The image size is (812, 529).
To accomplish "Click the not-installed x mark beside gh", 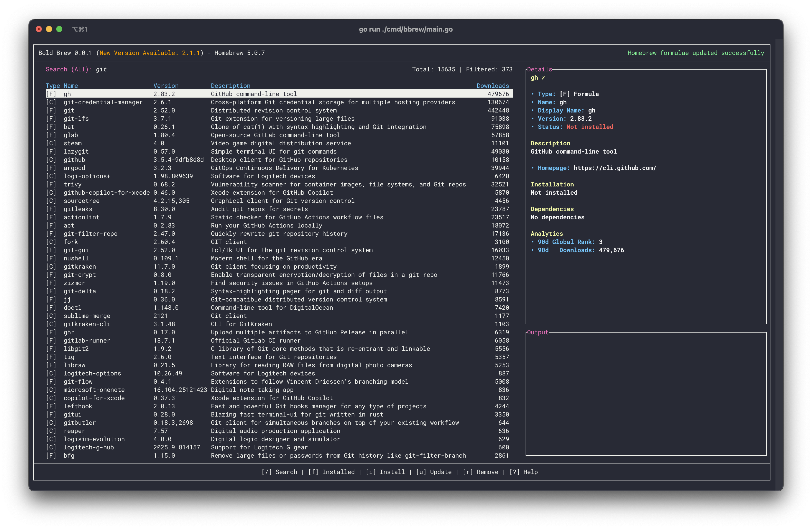I will (543, 78).
